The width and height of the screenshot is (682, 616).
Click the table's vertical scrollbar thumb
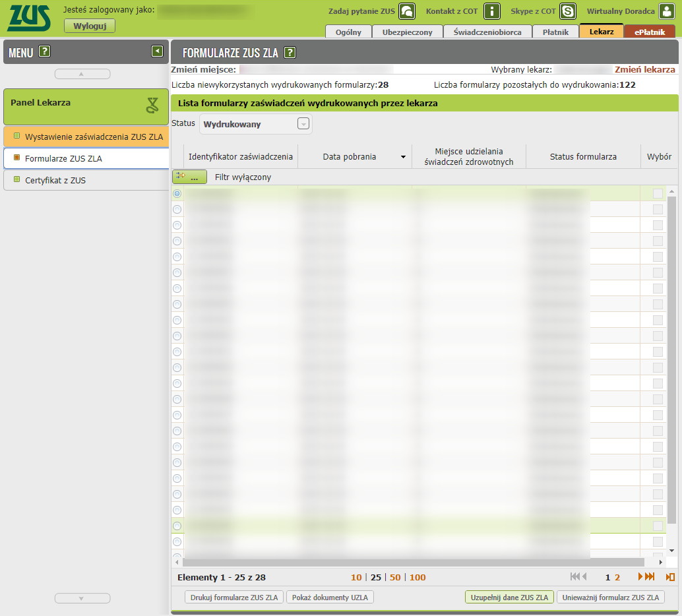click(x=671, y=359)
